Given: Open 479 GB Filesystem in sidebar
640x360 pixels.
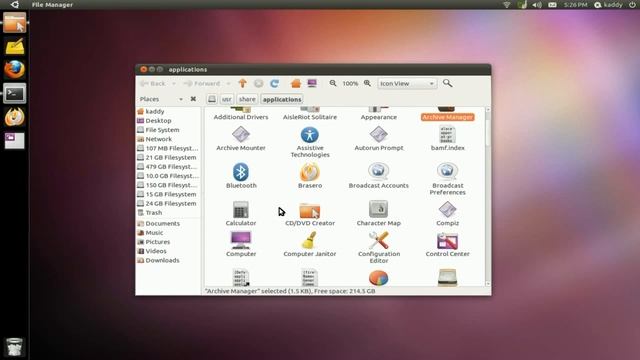Looking at the screenshot, I should [x=168, y=167].
